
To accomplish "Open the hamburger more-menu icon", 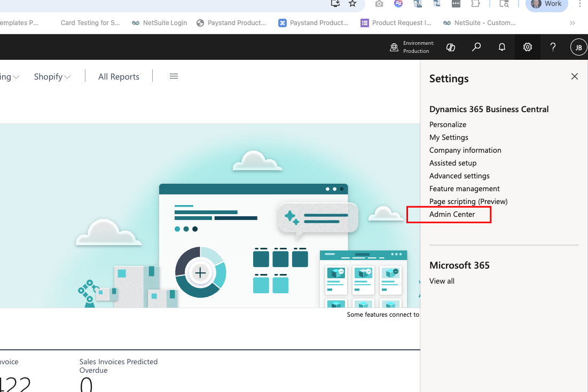I will [x=174, y=76].
